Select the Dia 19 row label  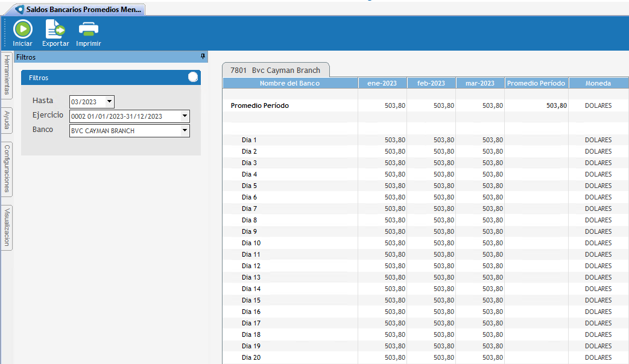pyautogui.click(x=251, y=346)
